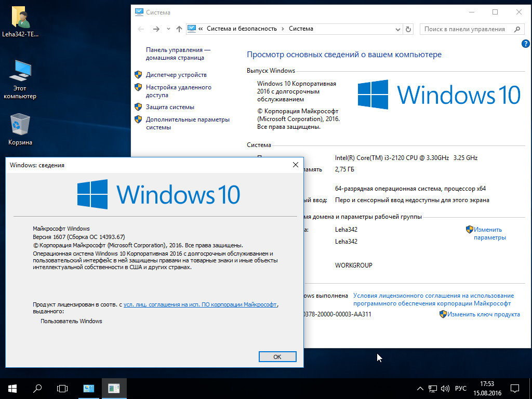Click the back arrow in Система window
532x399 pixels.
pyautogui.click(x=141, y=29)
